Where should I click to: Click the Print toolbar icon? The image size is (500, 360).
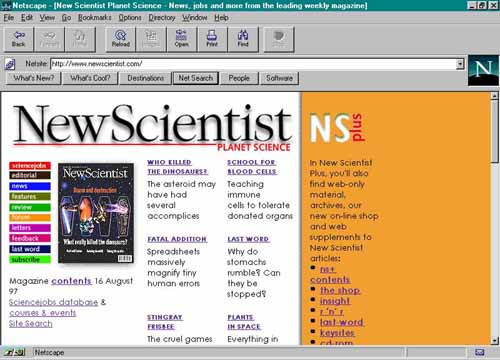coord(212,39)
